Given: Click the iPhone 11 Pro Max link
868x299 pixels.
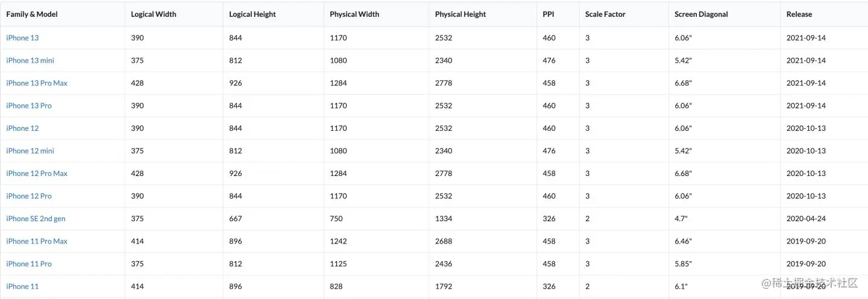Looking at the screenshot, I should click(x=37, y=241).
